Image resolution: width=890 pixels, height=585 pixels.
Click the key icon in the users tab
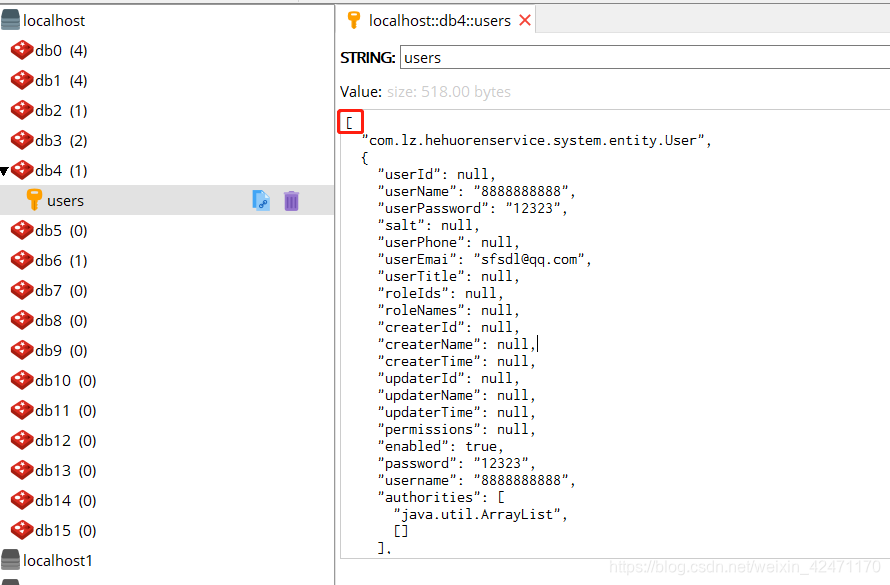pyautogui.click(x=354, y=20)
